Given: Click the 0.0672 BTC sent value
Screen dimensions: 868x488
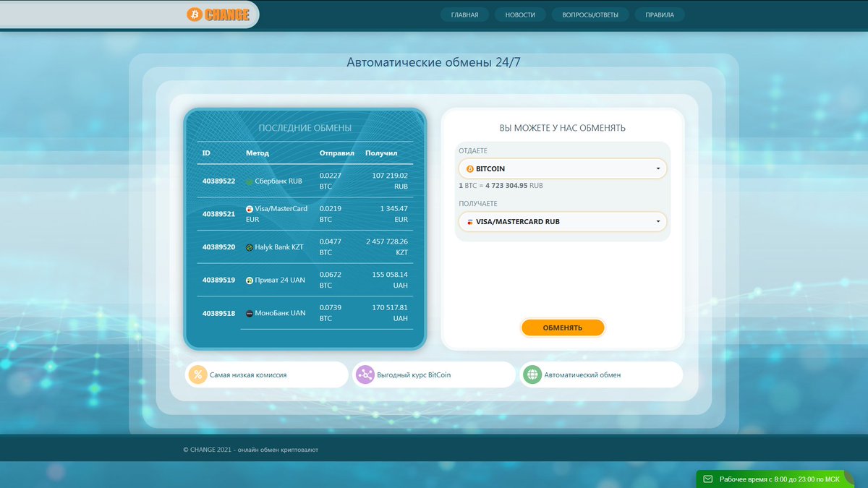Looking at the screenshot, I should [331, 280].
